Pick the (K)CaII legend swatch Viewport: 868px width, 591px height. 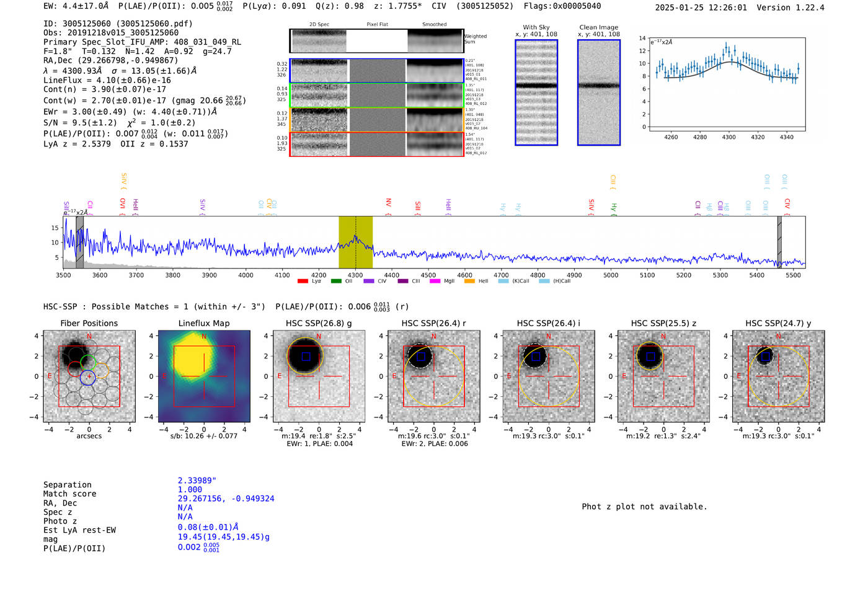click(x=503, y=281)
